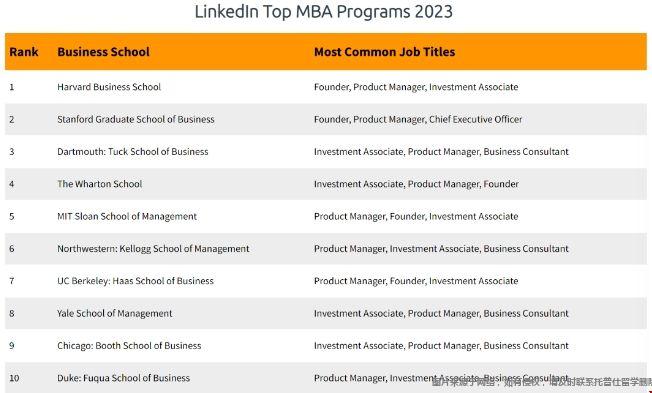The height and width of the screenshot is (393, 652).
Task: Select the Harvard Business School row
Action: click(x=326, y=87)
